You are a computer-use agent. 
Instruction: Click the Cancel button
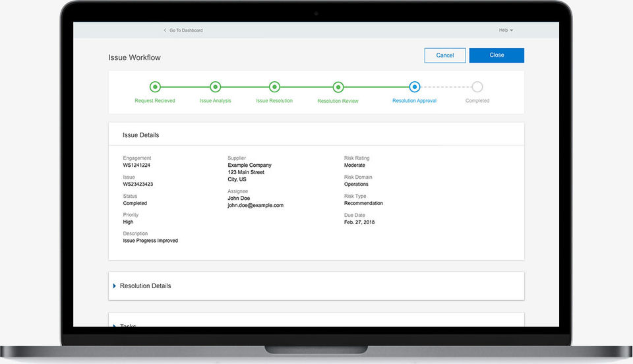[445, 55]
